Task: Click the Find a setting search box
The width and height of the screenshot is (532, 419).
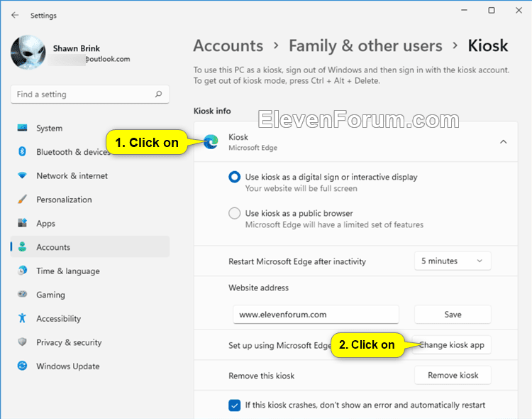Action: [x=90, y=94]
